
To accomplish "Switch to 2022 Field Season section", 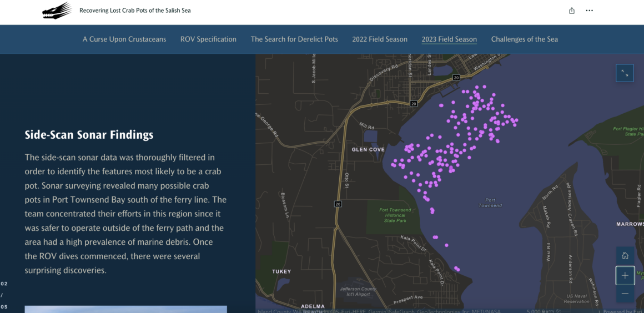I will [380, 39].
